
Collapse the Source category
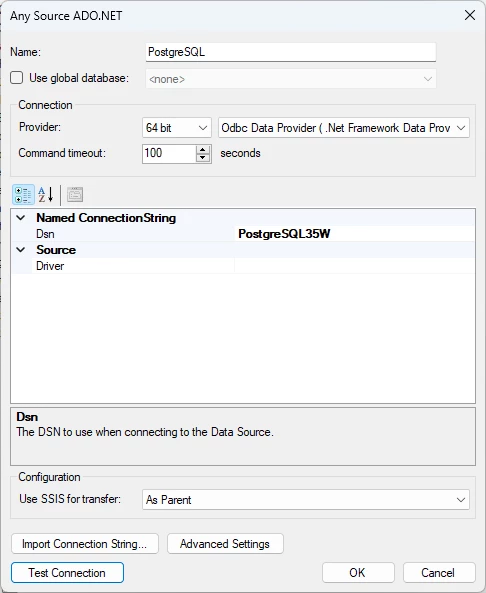pyautogui.click(x=21, y=250)
